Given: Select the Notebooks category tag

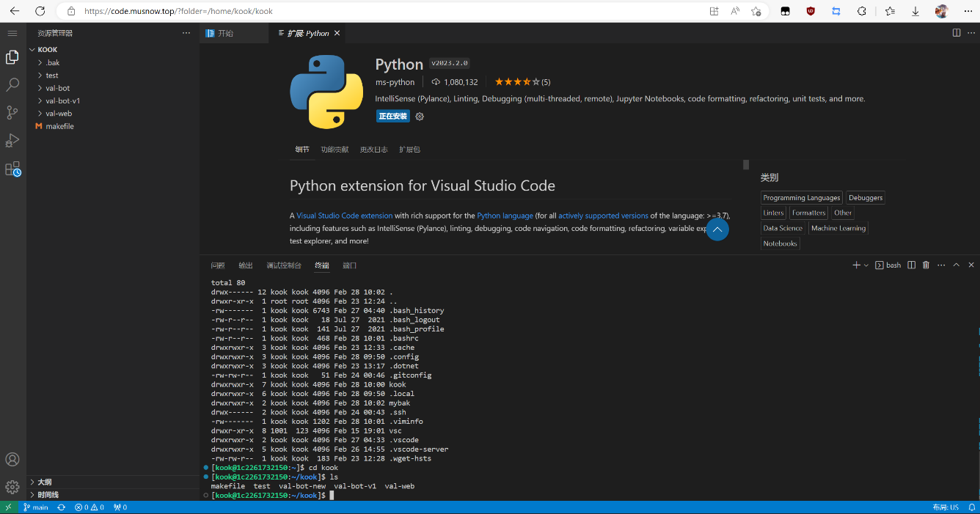Looking at the screenshot, I should click(x=780, y=244).
